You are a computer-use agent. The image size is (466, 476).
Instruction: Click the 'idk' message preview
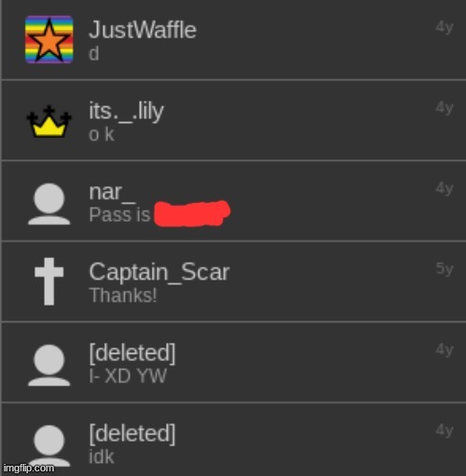102,456
